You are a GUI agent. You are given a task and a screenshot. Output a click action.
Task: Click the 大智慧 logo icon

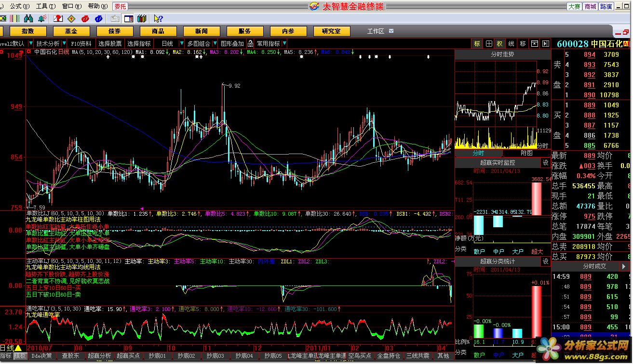tap(314, 6)
